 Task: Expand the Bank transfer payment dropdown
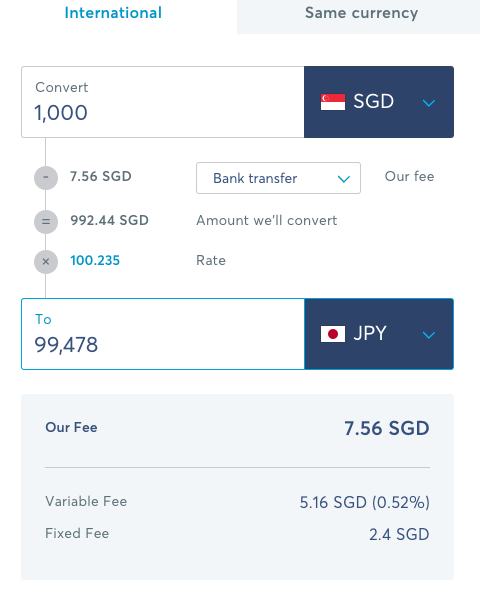(x=278, y=178)
